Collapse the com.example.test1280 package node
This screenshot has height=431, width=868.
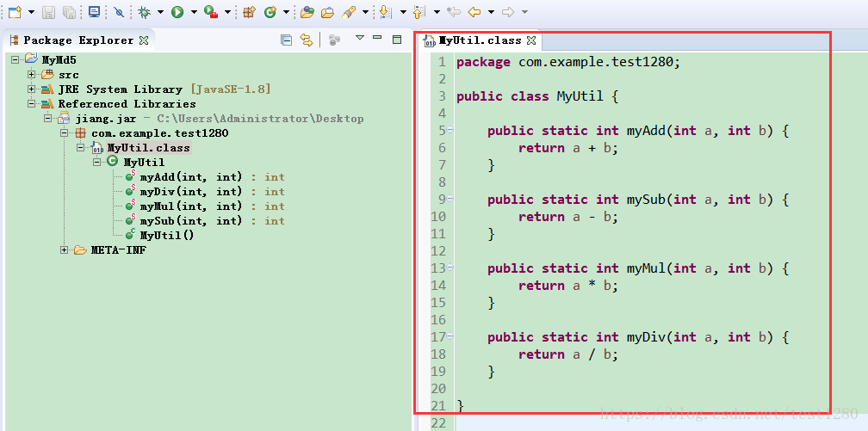65,132
